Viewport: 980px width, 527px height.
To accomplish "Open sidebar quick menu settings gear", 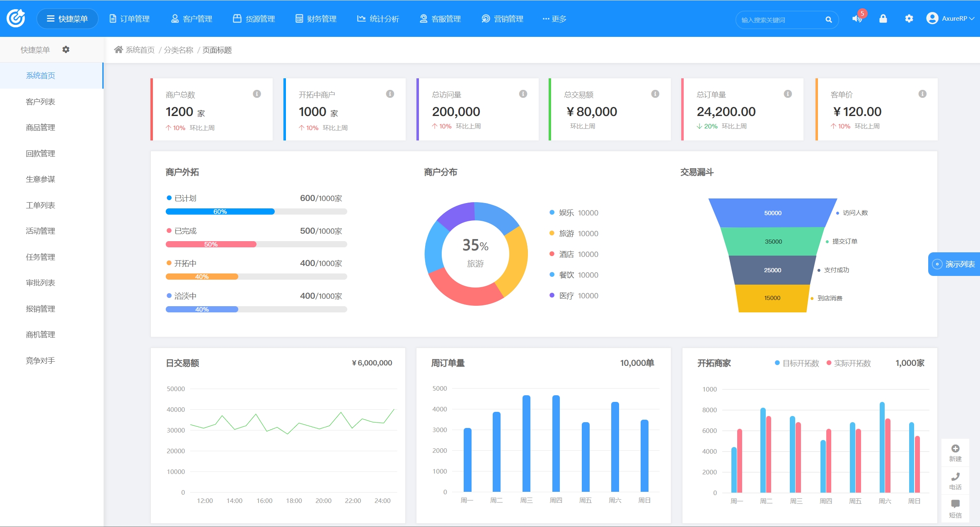I will pos(65,50).
